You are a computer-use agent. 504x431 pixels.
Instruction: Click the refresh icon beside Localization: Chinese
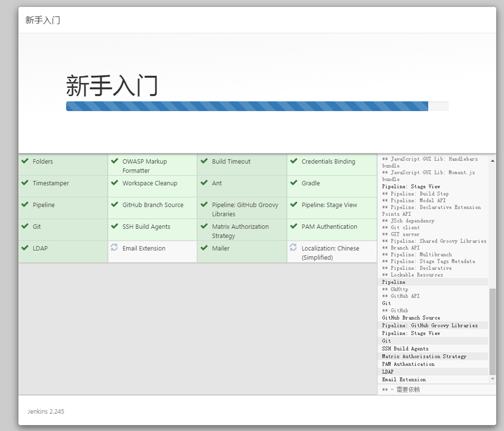click(x=293, y=247)
